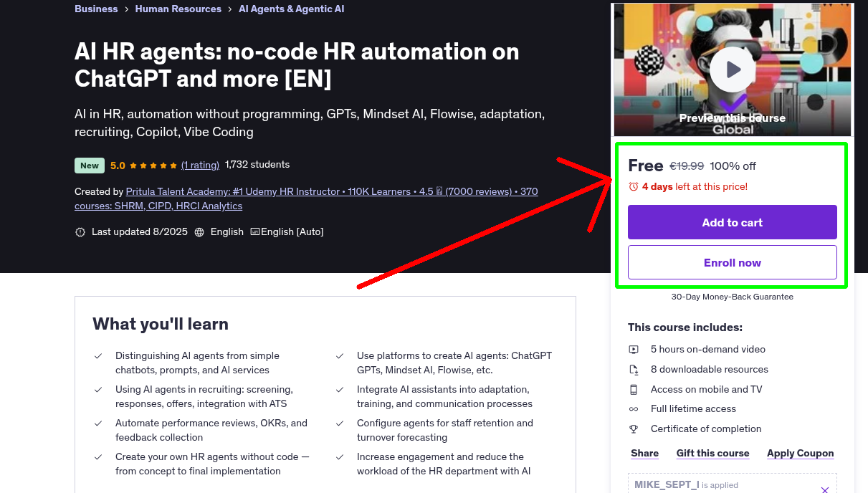Click Certificate of completion text
868x493 pixels.
click(706, 429)
